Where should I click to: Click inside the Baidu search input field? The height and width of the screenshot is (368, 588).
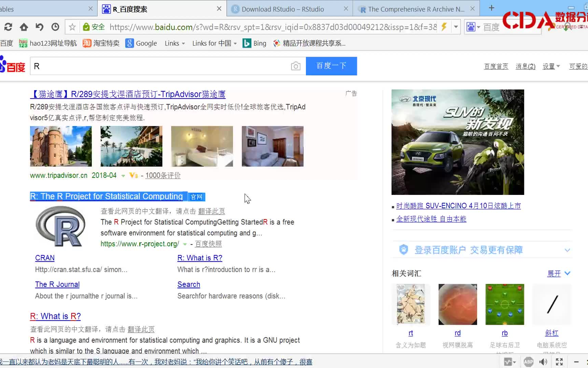pos(160,66)
